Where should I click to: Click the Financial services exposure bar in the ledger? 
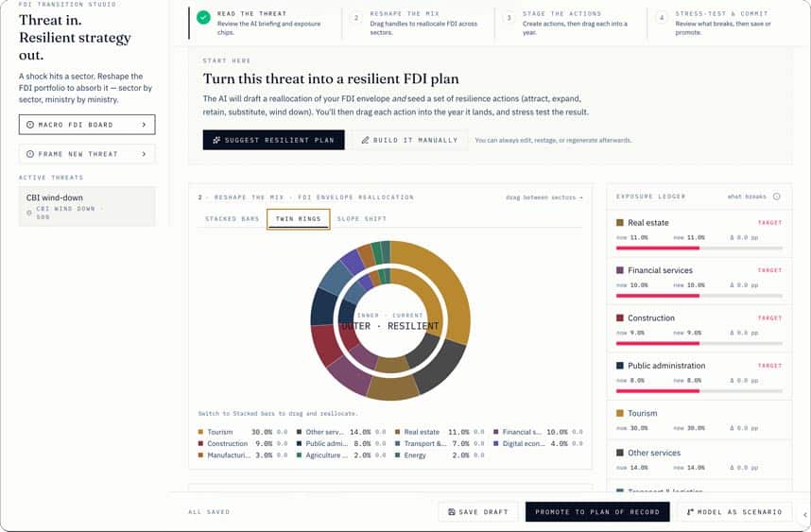(x=699, y=296)
